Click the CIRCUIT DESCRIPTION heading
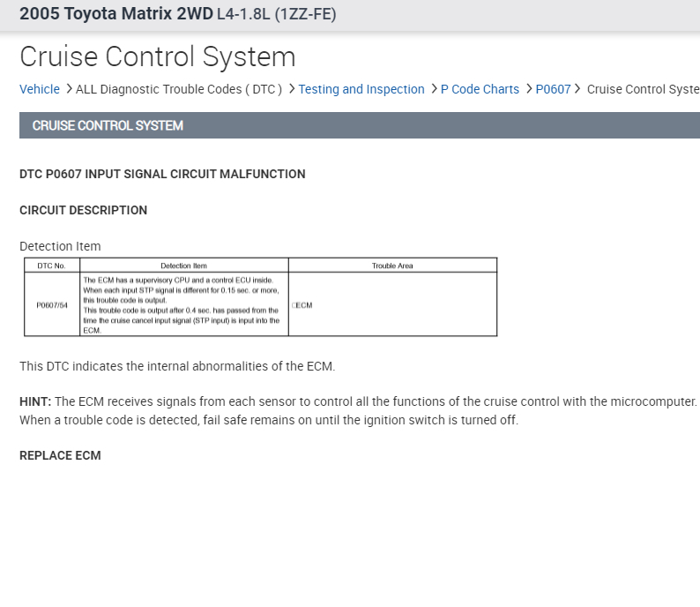Image resolution: width=700 pixels, height=607 pixels. (x=83, y=210)
